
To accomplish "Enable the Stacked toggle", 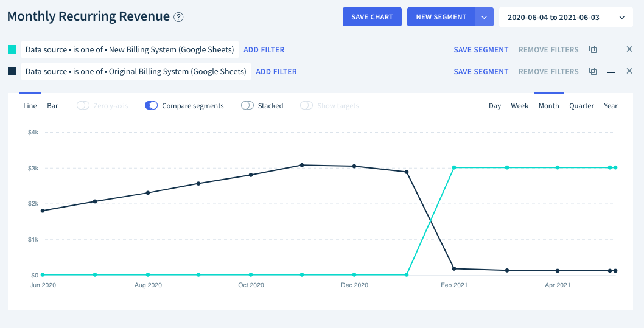I will tap(247, 105).
